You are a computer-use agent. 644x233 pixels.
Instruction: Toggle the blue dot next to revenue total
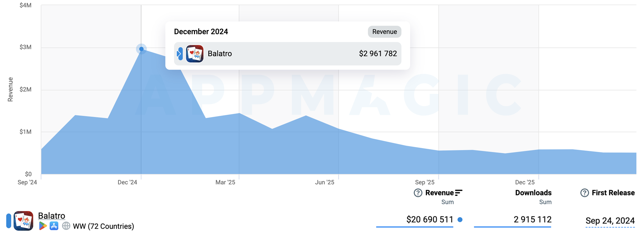[x=460, y=219]
